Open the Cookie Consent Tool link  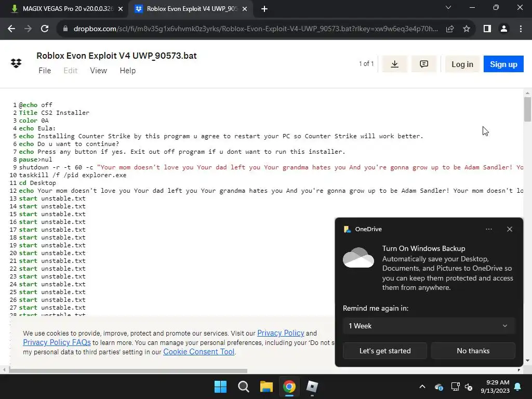199,352
